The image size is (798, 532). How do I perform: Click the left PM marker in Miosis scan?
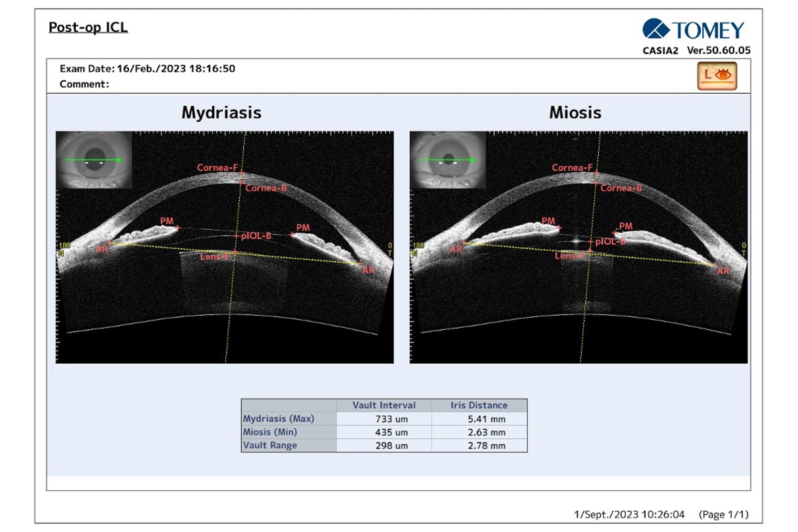coord(549,221)
